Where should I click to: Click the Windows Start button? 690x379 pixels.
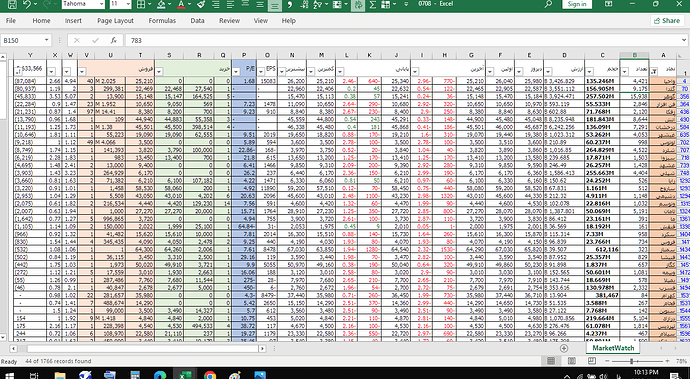(x=9, y=375)
